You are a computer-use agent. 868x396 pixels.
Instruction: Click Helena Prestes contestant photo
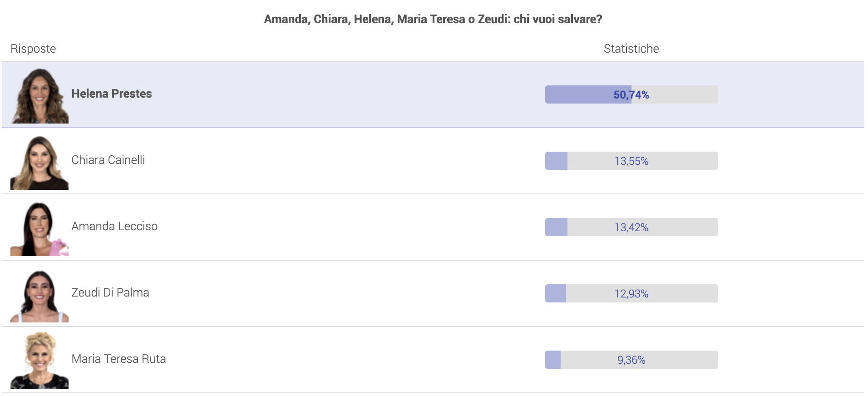pyautogui.click(x=39, y=95)
